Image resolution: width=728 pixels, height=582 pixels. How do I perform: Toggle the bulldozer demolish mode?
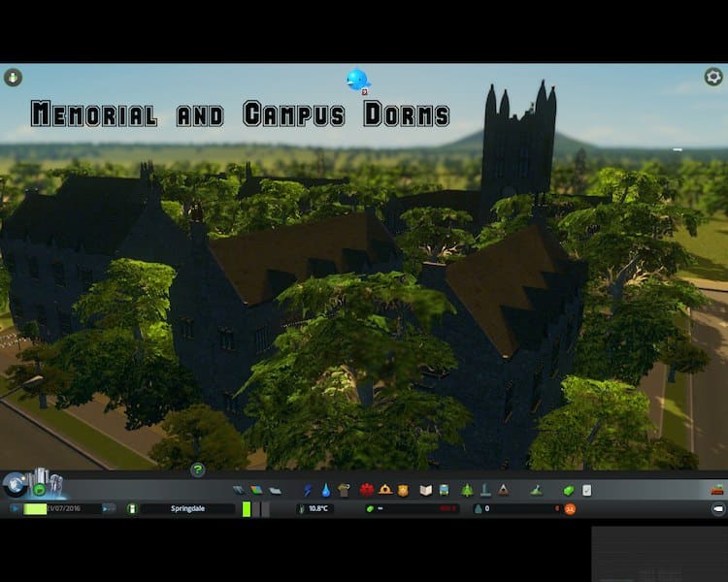(x=717, y=490)
